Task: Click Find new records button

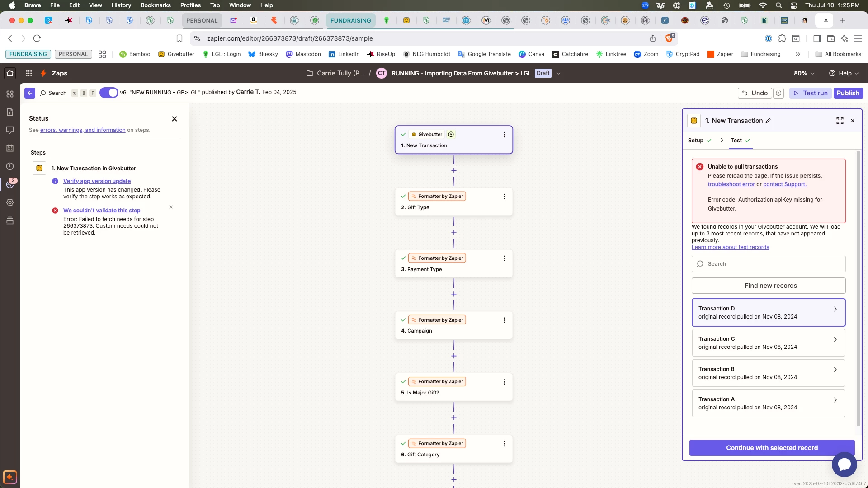Action: click(769, 286)
